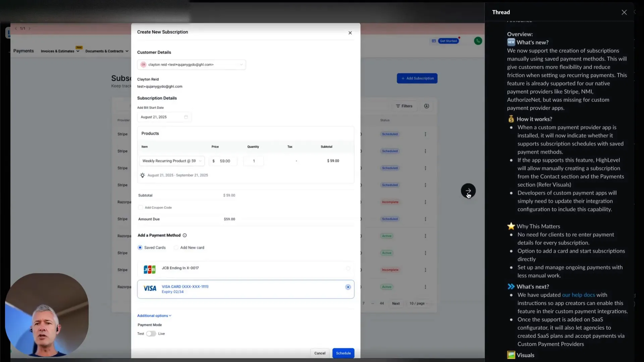This screenshot has width=644, height=362.
Task: Click the Provider column header
Action: (x=123, y=120)
